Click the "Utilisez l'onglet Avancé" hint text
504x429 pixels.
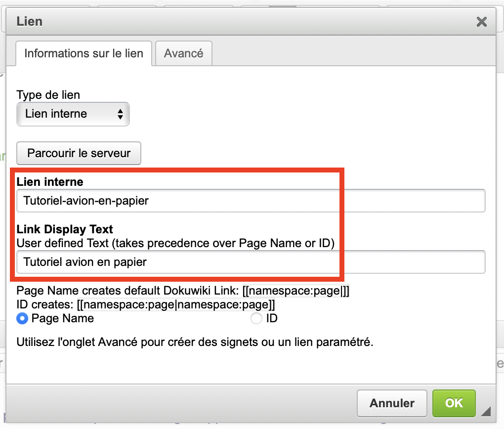(195, 342)
